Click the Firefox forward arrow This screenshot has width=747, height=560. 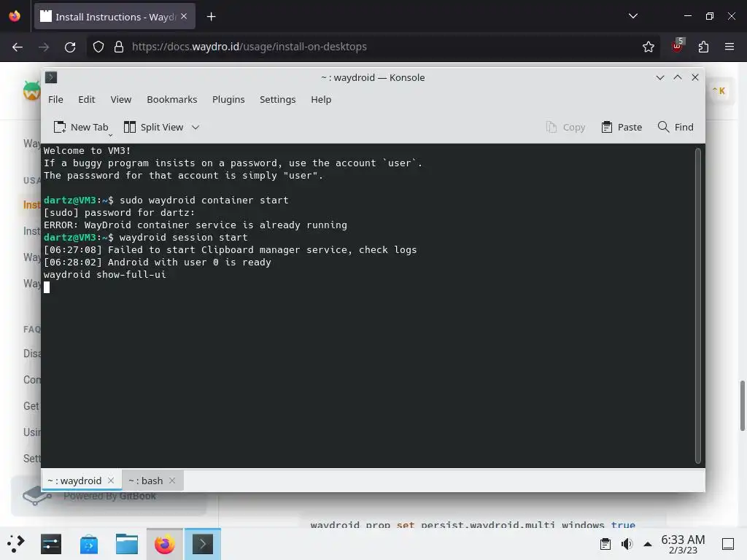(44, 47)
